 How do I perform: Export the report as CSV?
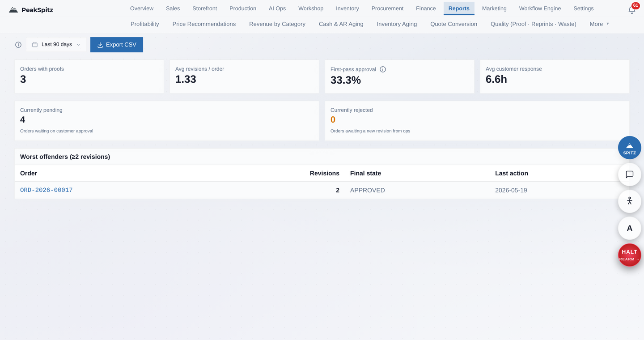click(x=117, y=45)
